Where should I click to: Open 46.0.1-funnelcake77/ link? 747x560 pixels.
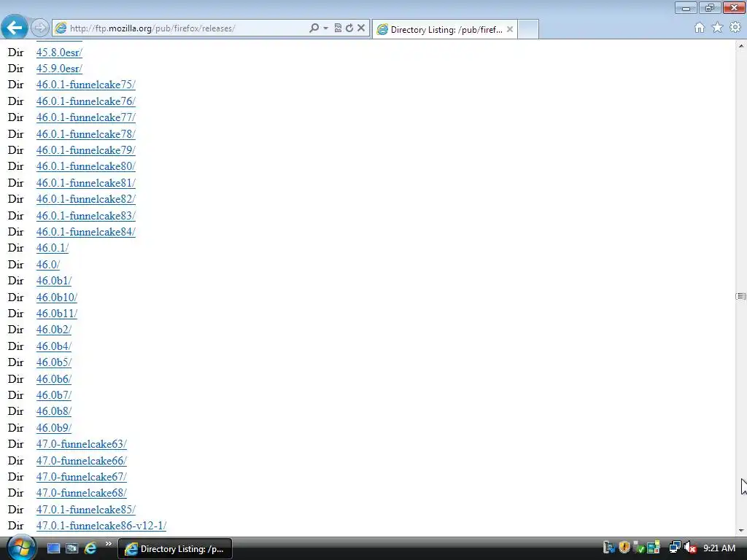tap(86, 117)
